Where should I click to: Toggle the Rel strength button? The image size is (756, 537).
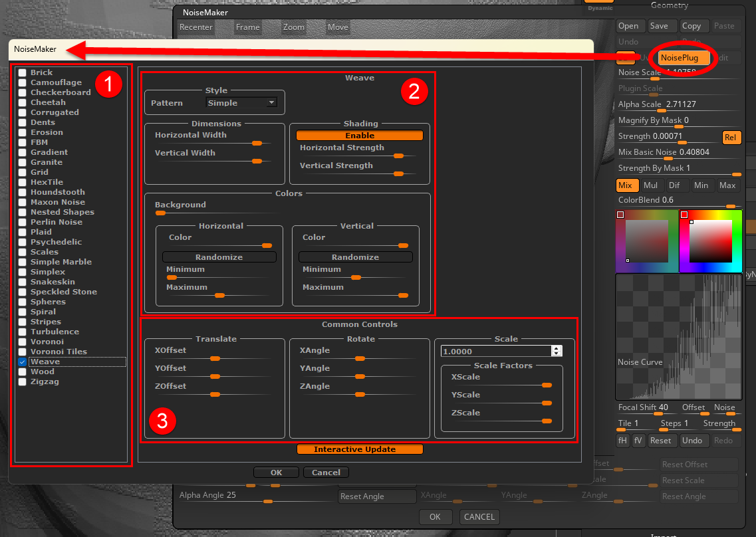731,138
